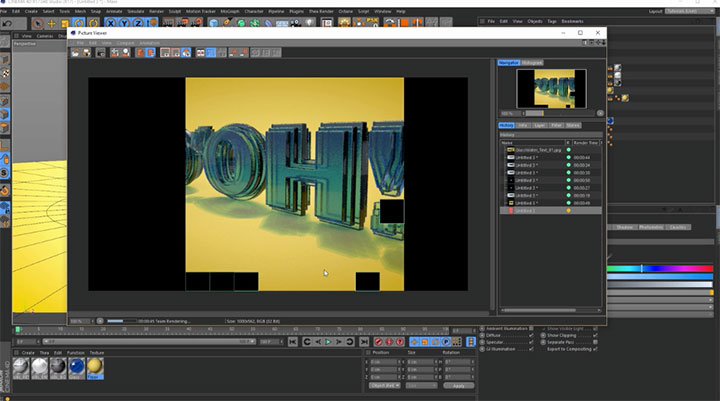Click the Record Active Objects button
720x401 pixels.
click(x=378, y=342)
